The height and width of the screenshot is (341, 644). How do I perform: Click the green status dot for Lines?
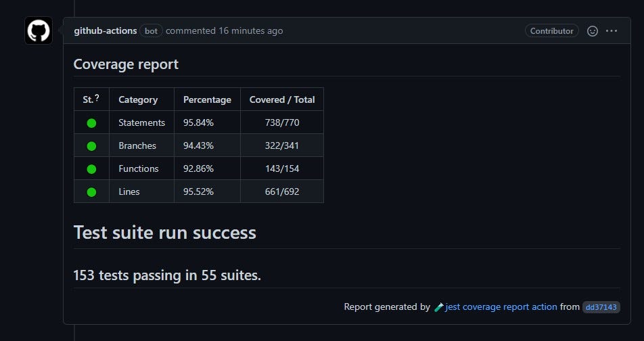91,192
